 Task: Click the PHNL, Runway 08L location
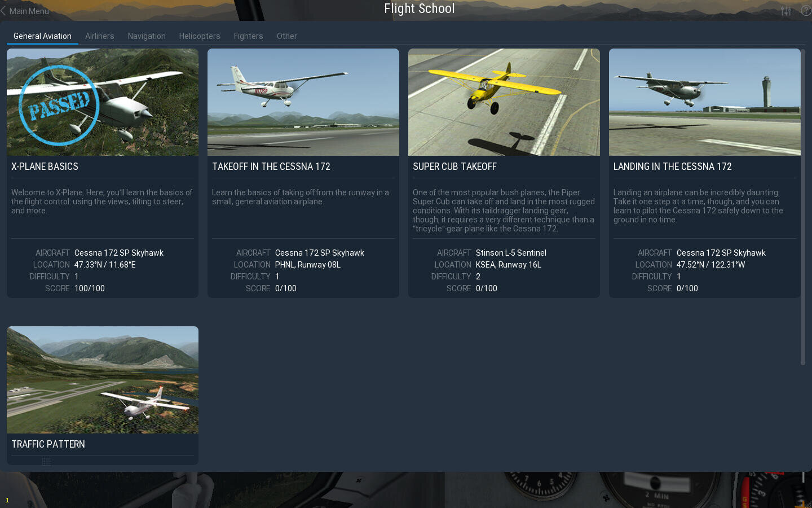coord(308,265)
